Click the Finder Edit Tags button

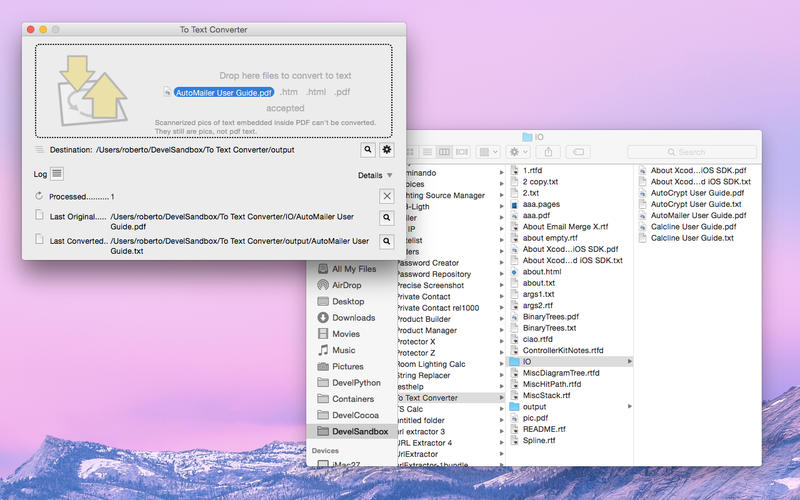pyautogui.click(x=578, y=152)
